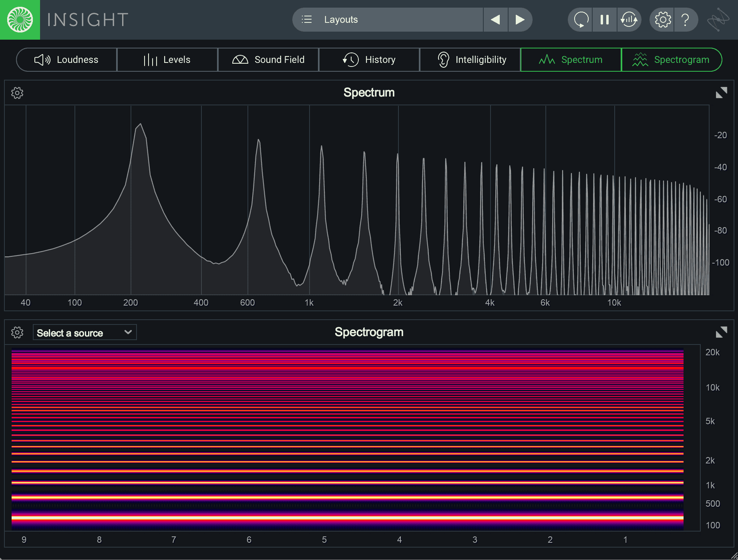Click the INSIGHT title text
Screen dimensions: 738x560
[88, 20]
